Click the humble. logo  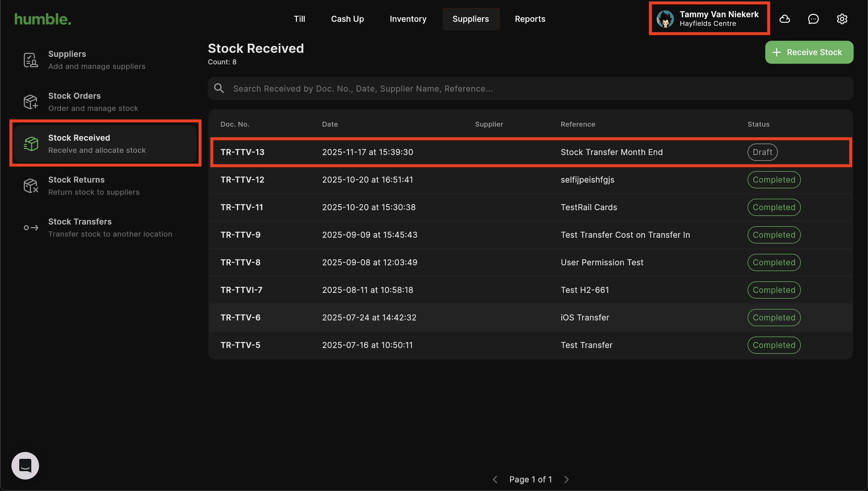point(43,19)
